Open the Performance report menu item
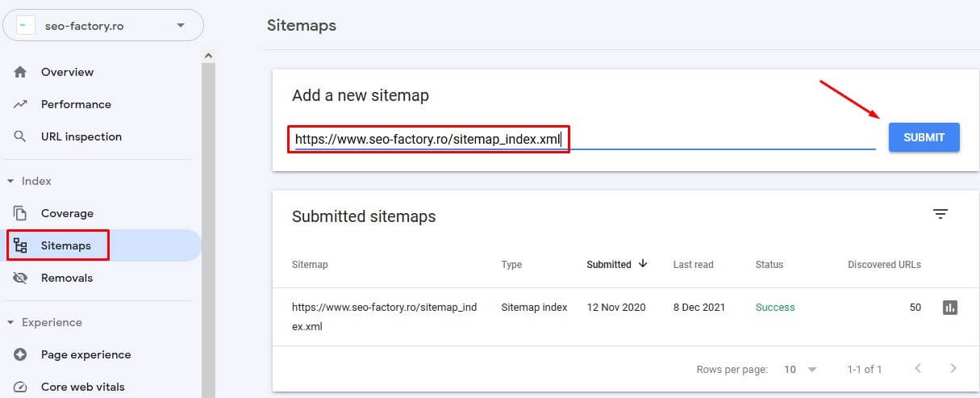This screenshot has height=398, width=980. [x=76, y=104]
